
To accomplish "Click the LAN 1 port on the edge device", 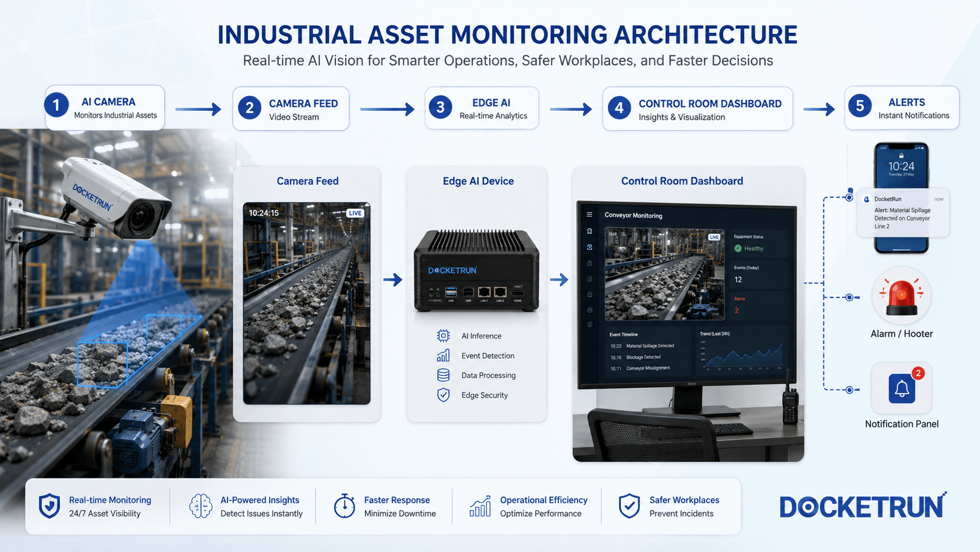I will point(484,292).
